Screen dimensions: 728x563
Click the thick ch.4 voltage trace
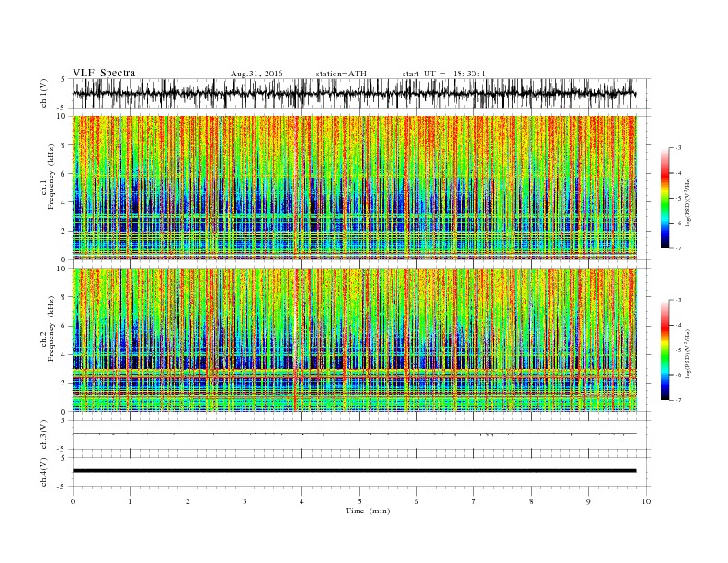pyautogui.click(x=354, y=471)
